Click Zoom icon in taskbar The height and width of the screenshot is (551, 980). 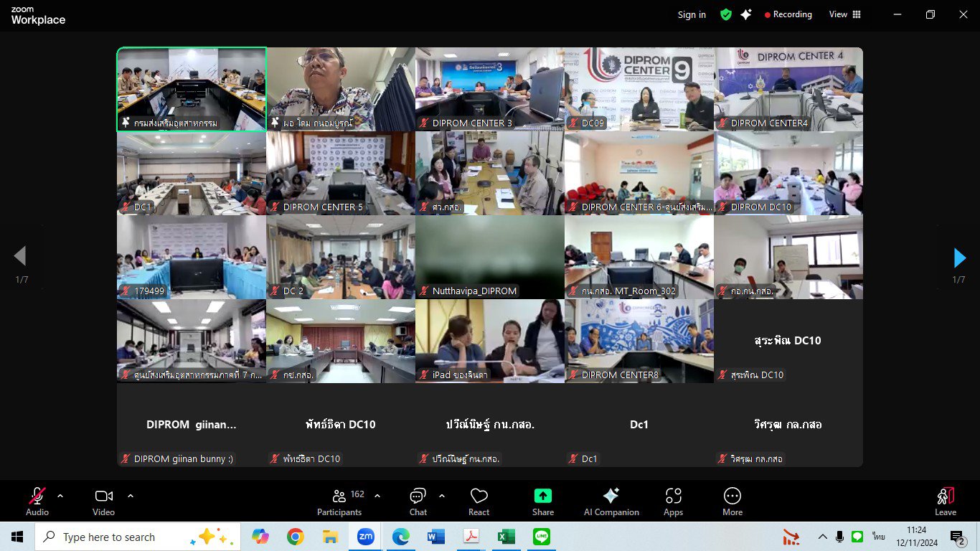(365, 537)
